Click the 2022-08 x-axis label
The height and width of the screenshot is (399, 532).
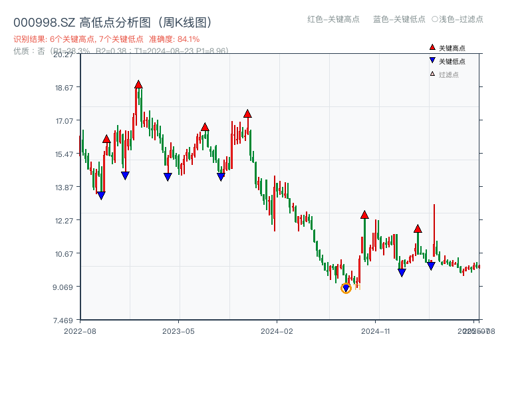click(x=80, y=331)
